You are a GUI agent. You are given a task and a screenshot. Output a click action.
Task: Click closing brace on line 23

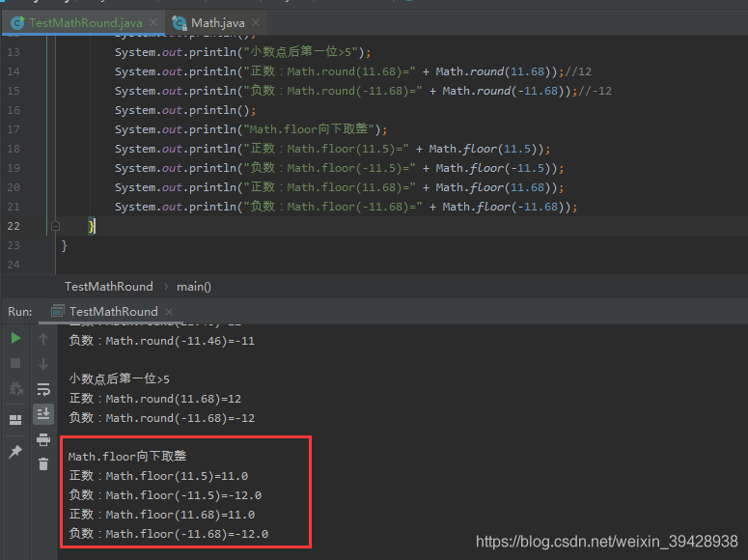[x=65, y=246]
